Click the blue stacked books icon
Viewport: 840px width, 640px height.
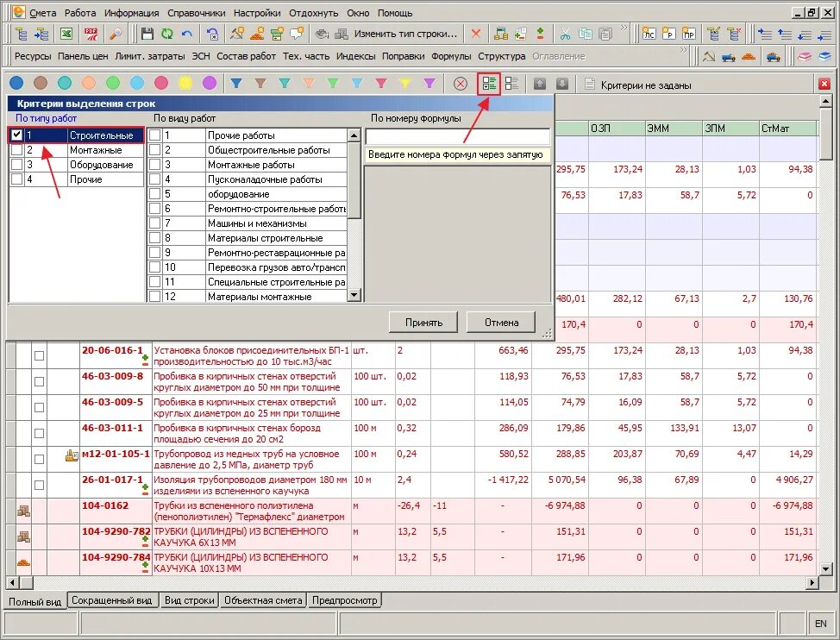pyautogui.click(x=824, y=56)
